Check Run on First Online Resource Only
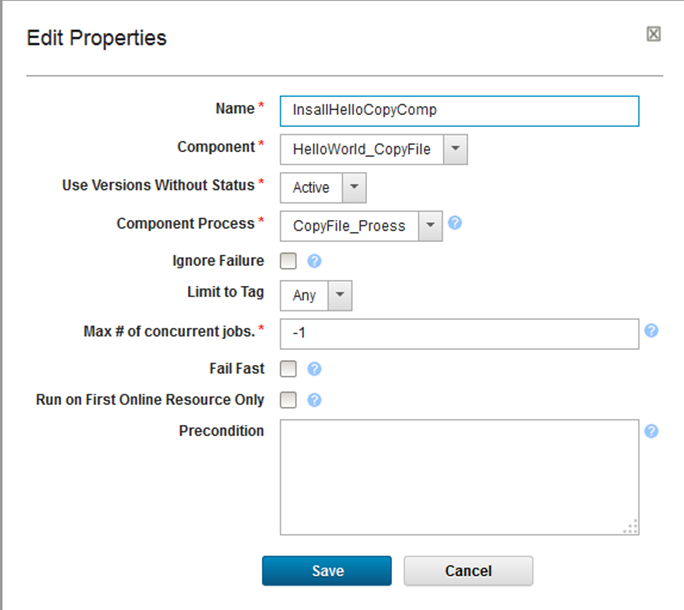The image size is (684, 610). click(288, 400)
